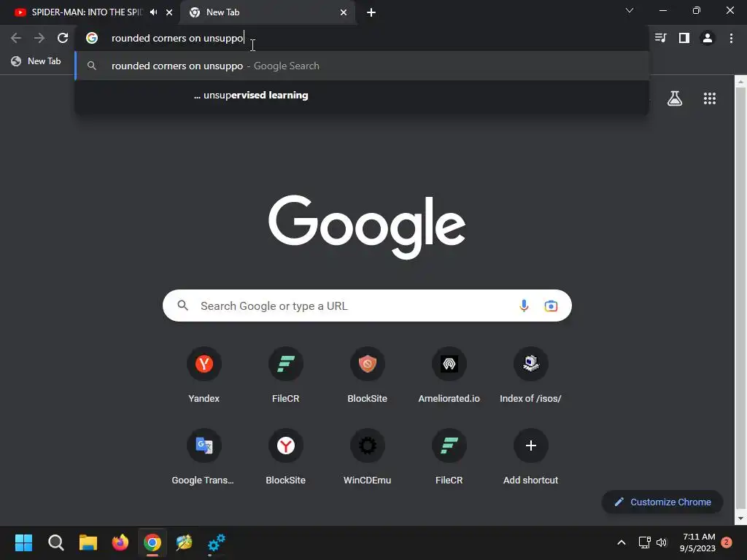This screenshot has width=747, height=560.
Task: Click the Google icon in the address bar
Action: 92,38
